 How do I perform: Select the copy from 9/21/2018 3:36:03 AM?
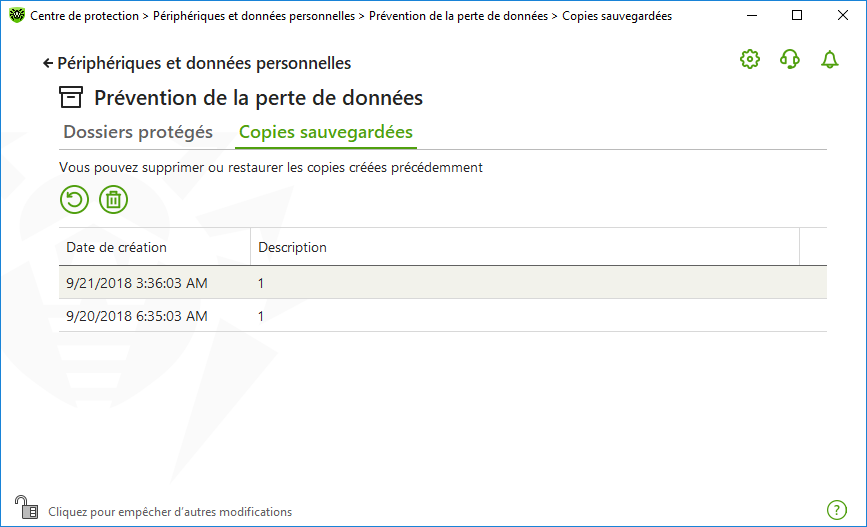click(443, 283)
